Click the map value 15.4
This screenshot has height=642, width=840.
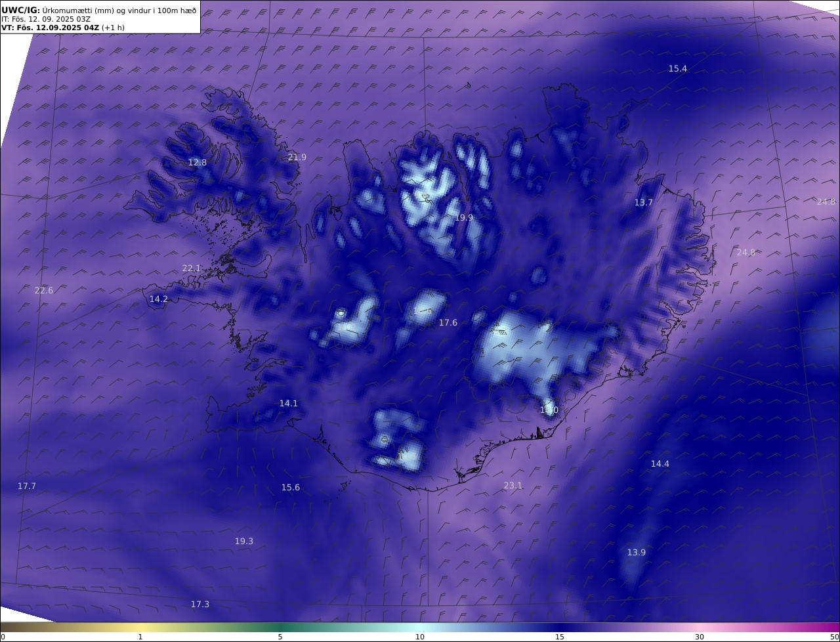pyautogui.click(x=678, y=69)
